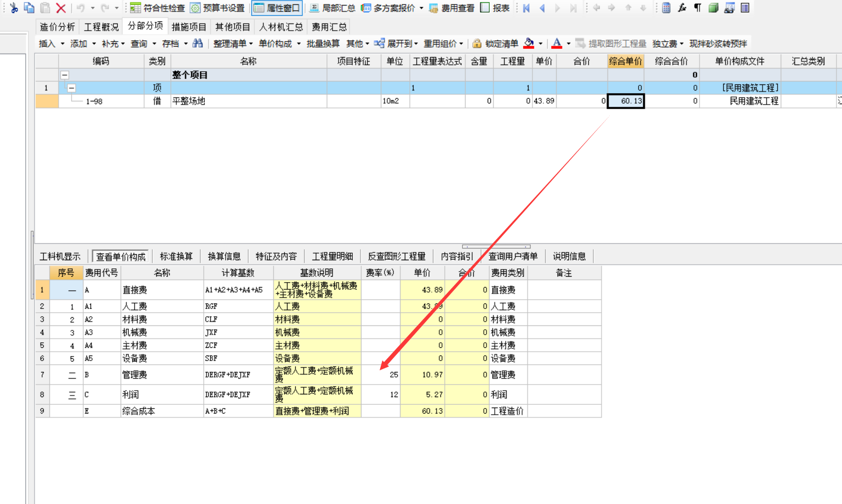Viewport: 842px width, 504px height.
Task: Click the Paste clipboard icon
Action: [45, 8]
